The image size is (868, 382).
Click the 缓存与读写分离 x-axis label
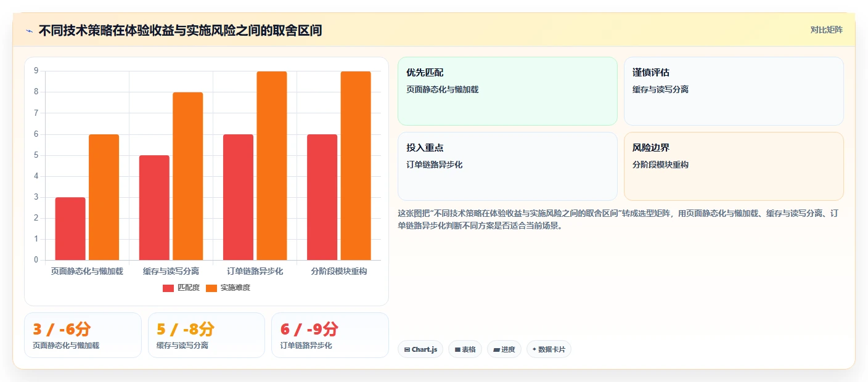coord(171,271)
